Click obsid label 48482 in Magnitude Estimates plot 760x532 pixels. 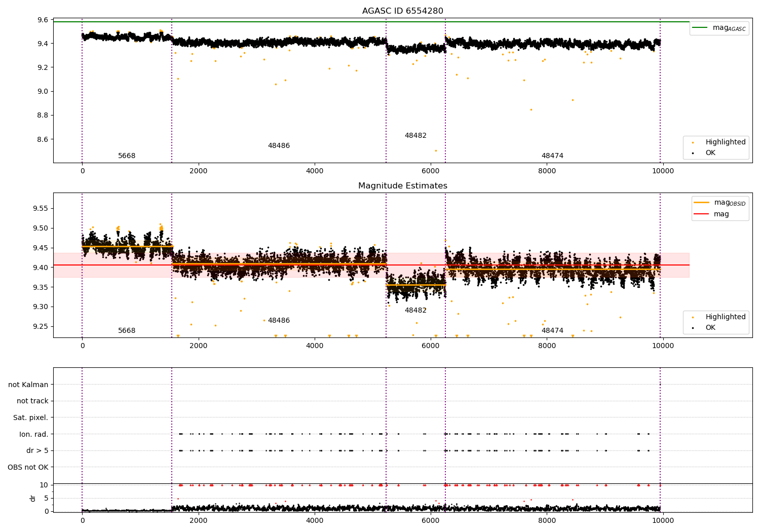click(x=415, y=311)
